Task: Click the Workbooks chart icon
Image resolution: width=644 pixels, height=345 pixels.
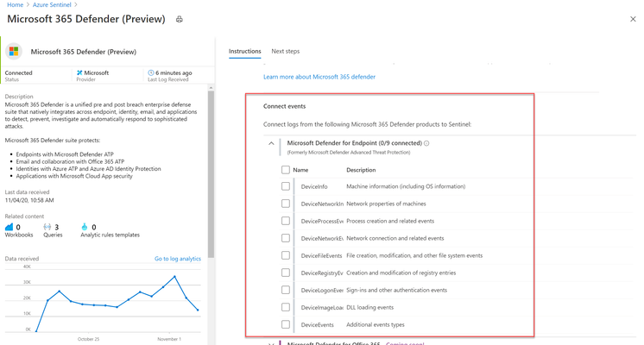Action: [9, 227]
